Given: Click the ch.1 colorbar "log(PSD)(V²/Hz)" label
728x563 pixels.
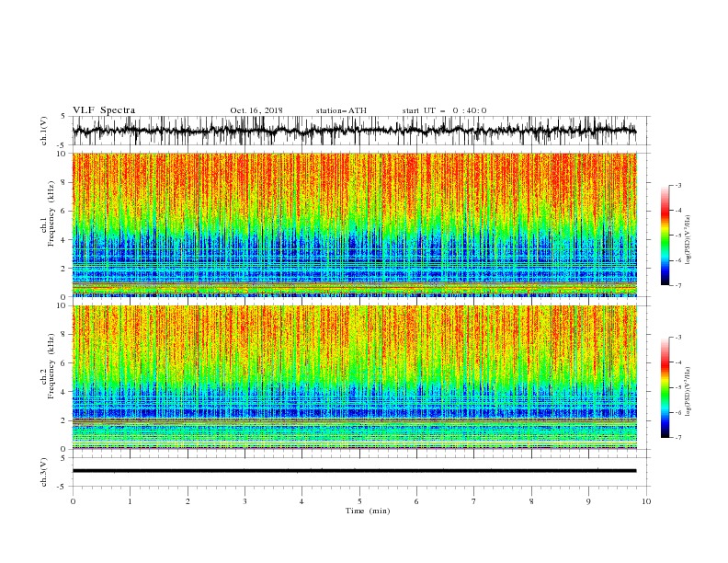Looking at the screenshot, I should (x=688, y=239).
